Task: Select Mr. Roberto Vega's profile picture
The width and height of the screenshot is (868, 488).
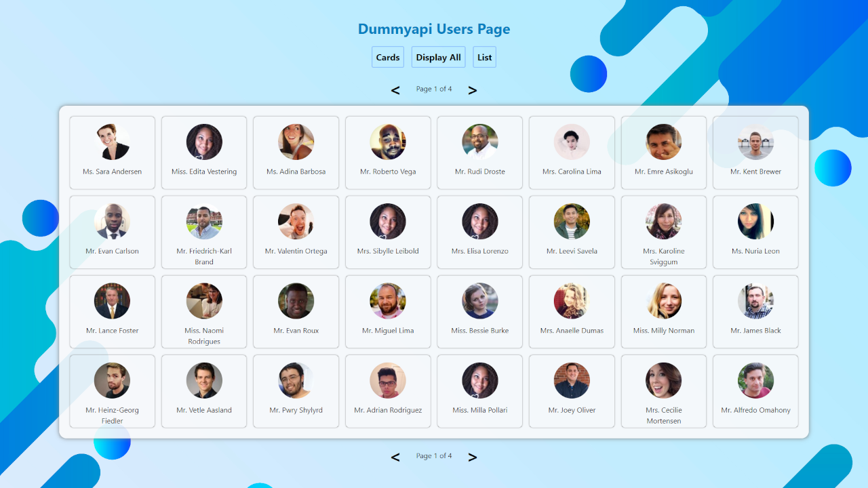Action: (x=388, y=142)
